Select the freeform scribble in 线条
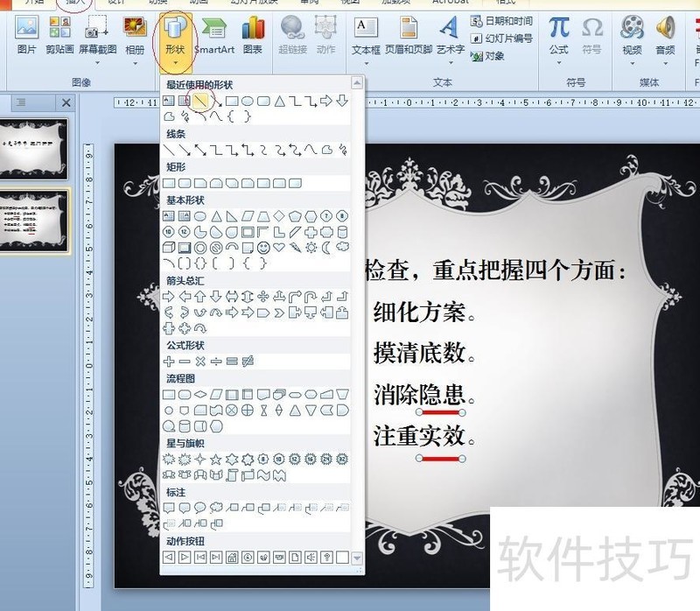Image resolution: width=700 pixels, height=611 pixels. point(342,150)
